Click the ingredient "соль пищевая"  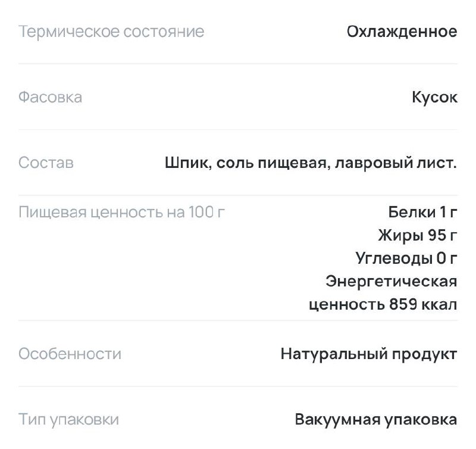(x=271, y=163)
